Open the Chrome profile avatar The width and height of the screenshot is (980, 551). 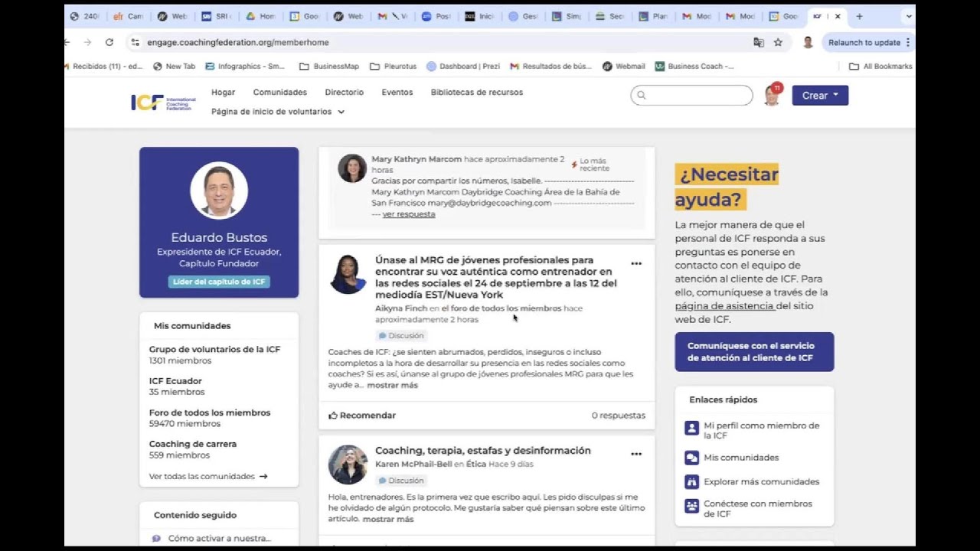(808, 42)
